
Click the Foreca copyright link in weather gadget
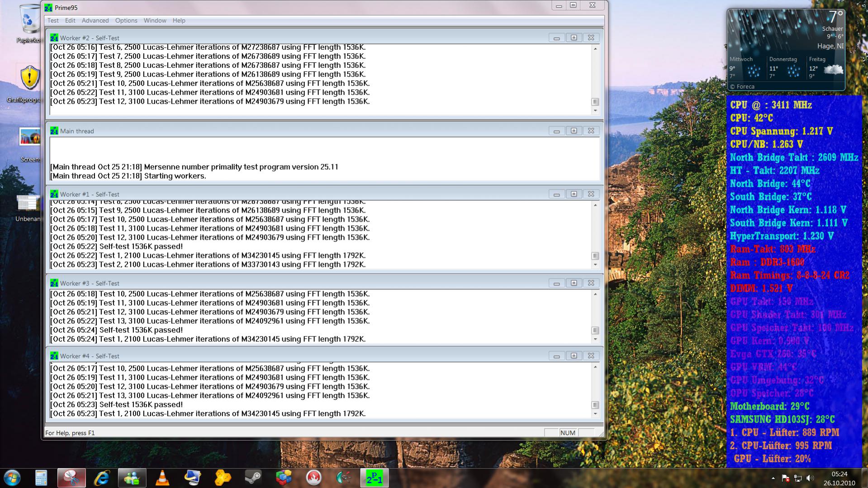click(x=742, y=86)
